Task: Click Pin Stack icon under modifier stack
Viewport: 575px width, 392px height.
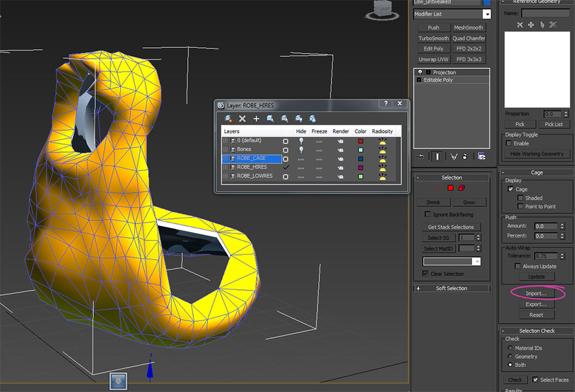Action: click(x=421, y=156)
